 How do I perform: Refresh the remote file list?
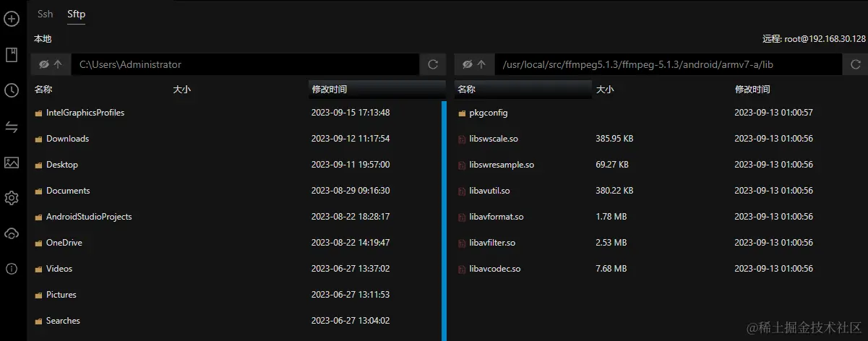pyautogui.click(x=856, y=64)
